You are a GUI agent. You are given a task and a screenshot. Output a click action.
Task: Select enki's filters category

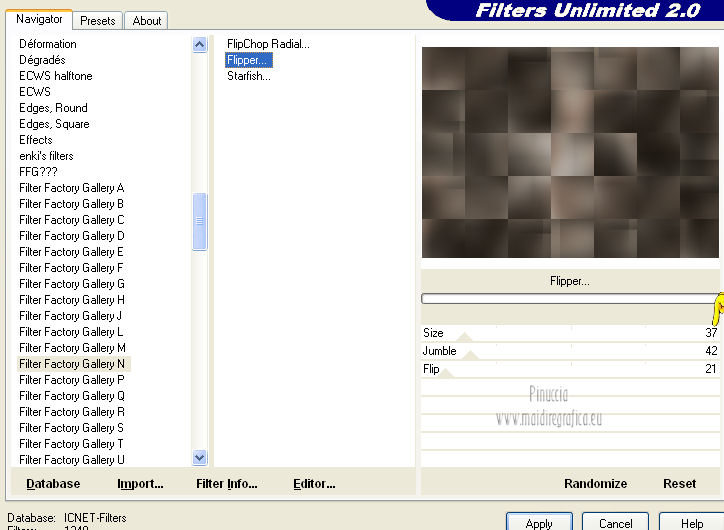[46, 156]
